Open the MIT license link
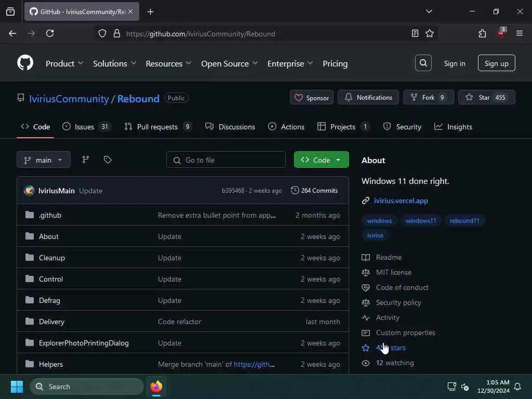The image size is (532, 399). click(x=394, y=272)
